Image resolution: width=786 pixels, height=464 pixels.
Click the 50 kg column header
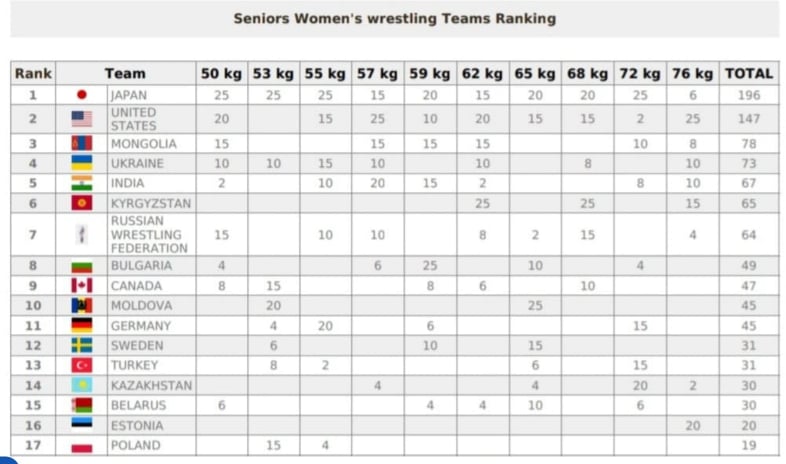click(221, 74)
